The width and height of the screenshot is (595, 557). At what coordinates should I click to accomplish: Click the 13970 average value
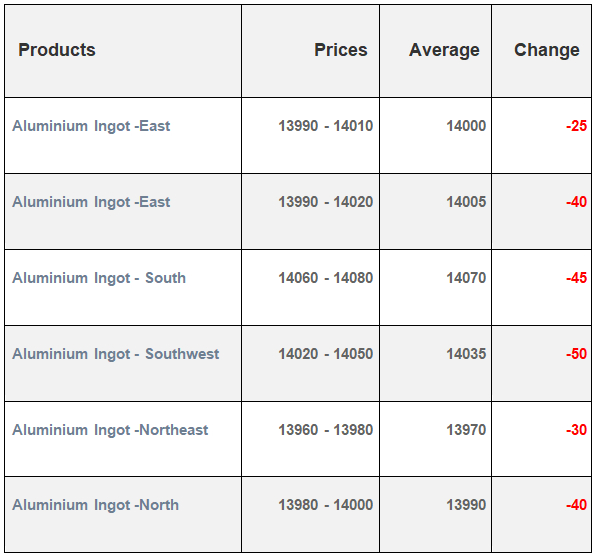[x=466, y=430]
